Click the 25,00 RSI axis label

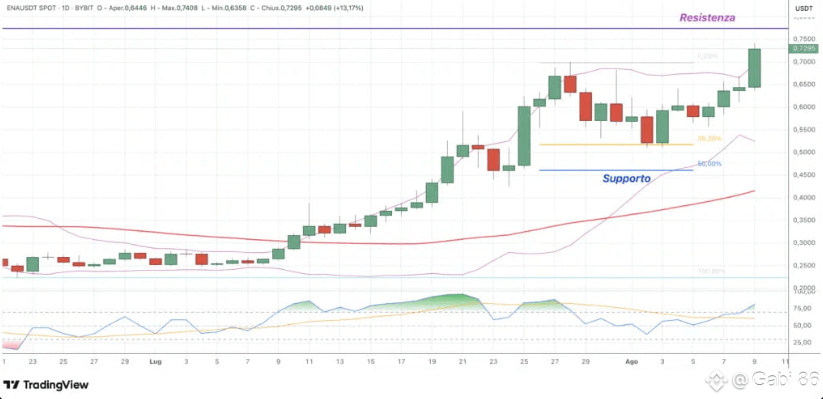point(803,343)
